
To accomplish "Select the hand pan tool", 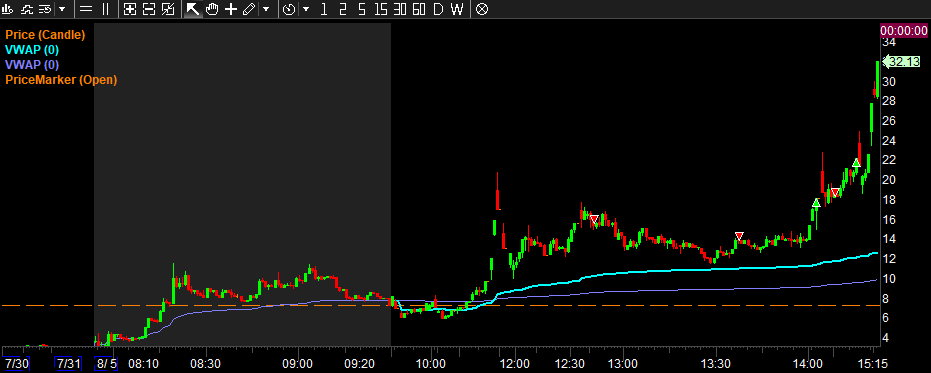I will 212,9.
